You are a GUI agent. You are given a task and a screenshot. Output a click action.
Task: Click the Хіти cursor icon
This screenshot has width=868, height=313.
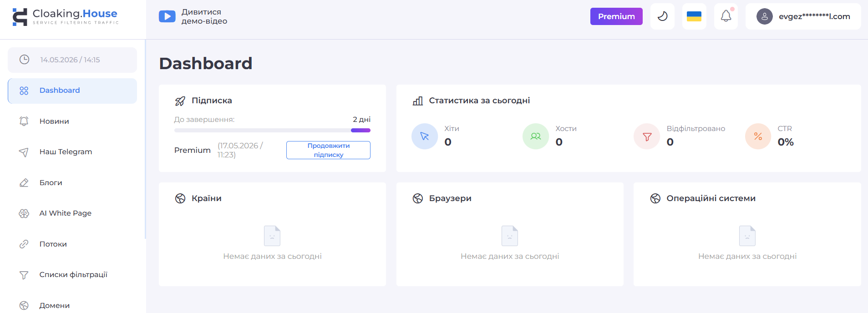coord(425,136)
